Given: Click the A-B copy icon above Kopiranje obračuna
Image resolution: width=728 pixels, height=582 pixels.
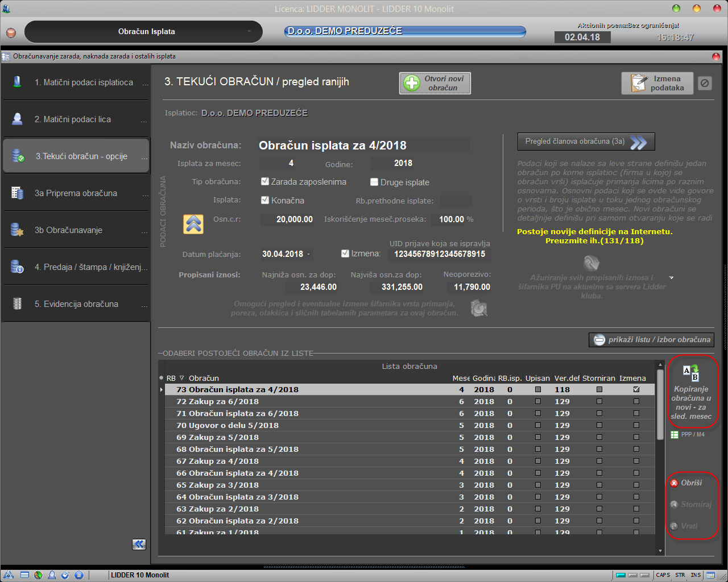Looking at the screenshot, I should point(691,373).
